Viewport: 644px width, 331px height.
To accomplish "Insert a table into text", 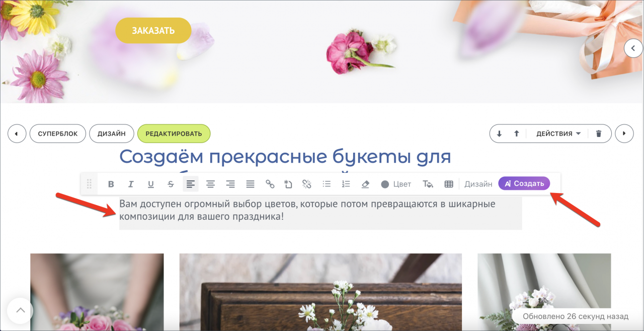I will (449, 184).
